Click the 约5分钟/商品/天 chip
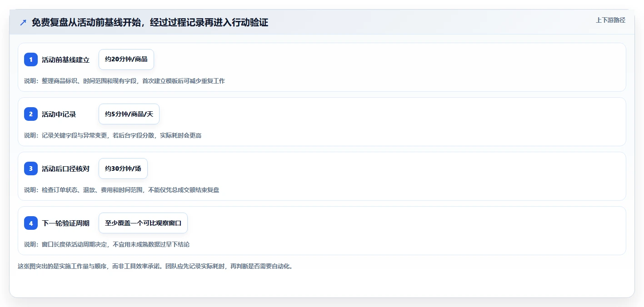 coord(129,114)
